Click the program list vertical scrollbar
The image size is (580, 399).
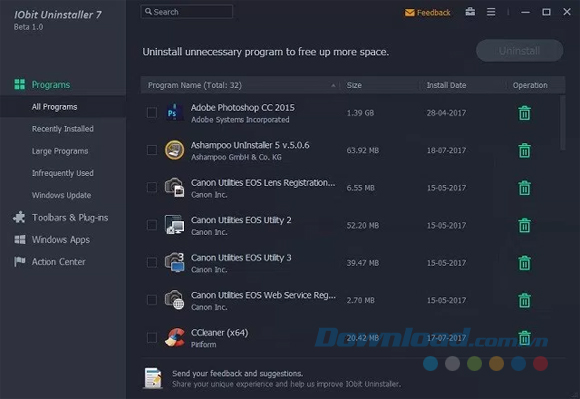point(563,123)
